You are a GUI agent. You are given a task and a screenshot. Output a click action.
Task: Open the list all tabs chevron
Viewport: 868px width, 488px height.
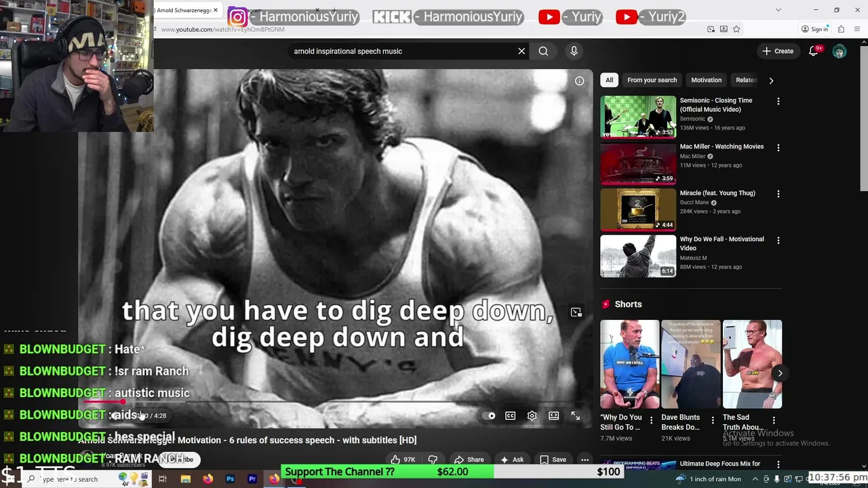pyautogui.click(x=778, y=10)
